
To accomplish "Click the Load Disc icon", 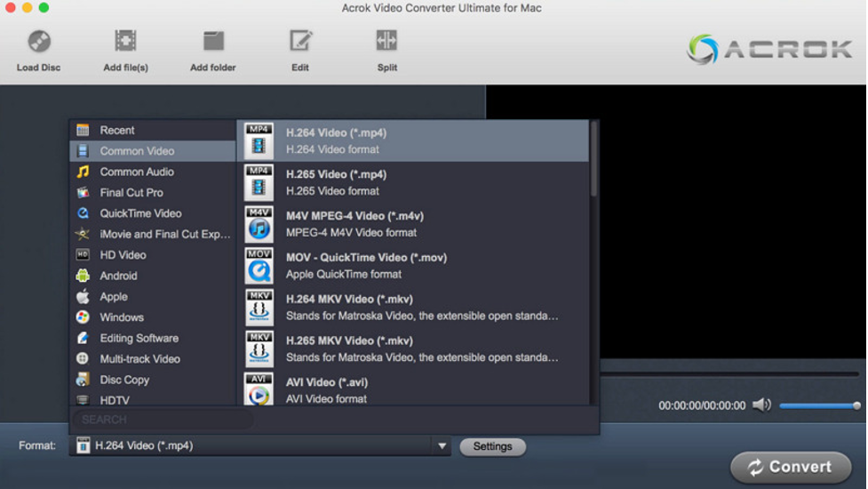I will pos(38,42).
